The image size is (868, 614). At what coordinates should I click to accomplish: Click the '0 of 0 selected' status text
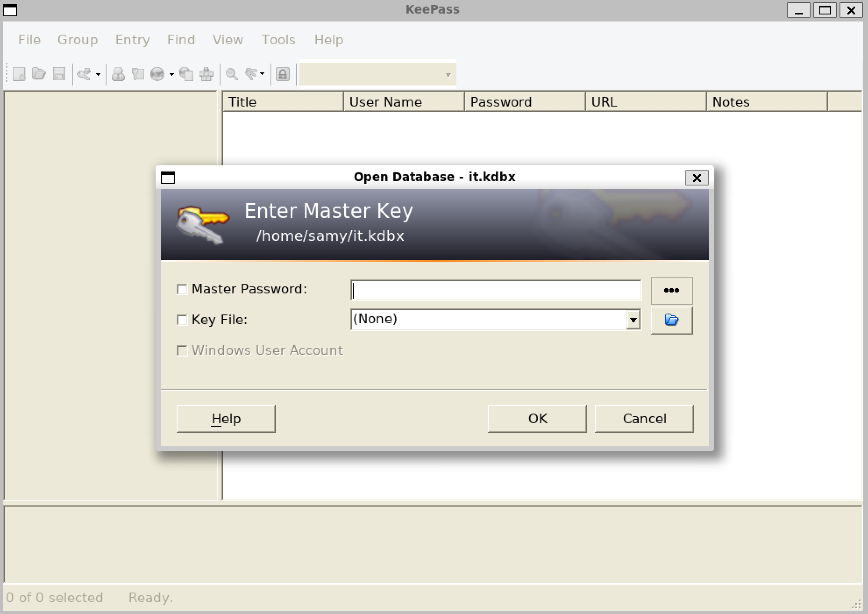54,598
